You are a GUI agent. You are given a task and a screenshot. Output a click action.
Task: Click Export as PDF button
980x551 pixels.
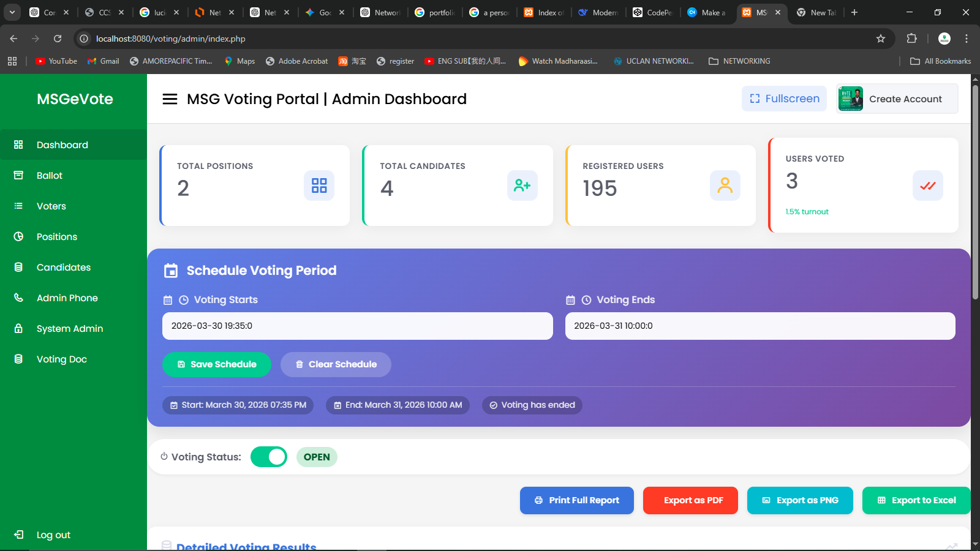tap(690, 500)
